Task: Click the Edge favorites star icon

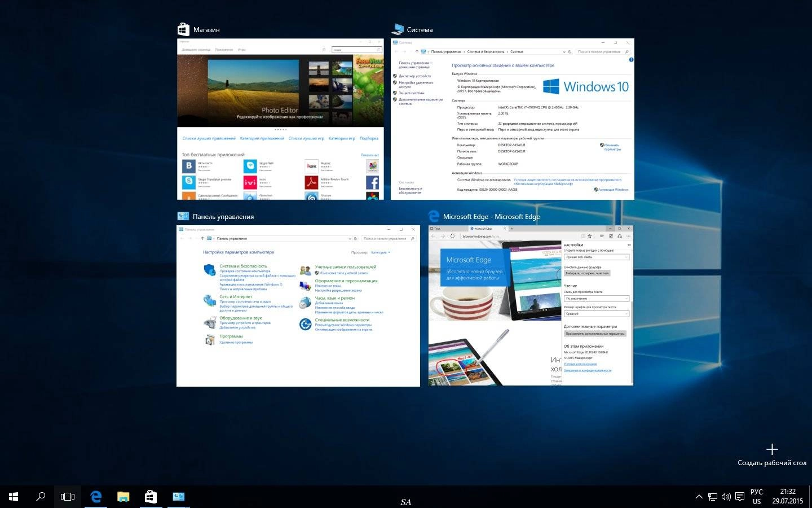Action: point(590,236)
